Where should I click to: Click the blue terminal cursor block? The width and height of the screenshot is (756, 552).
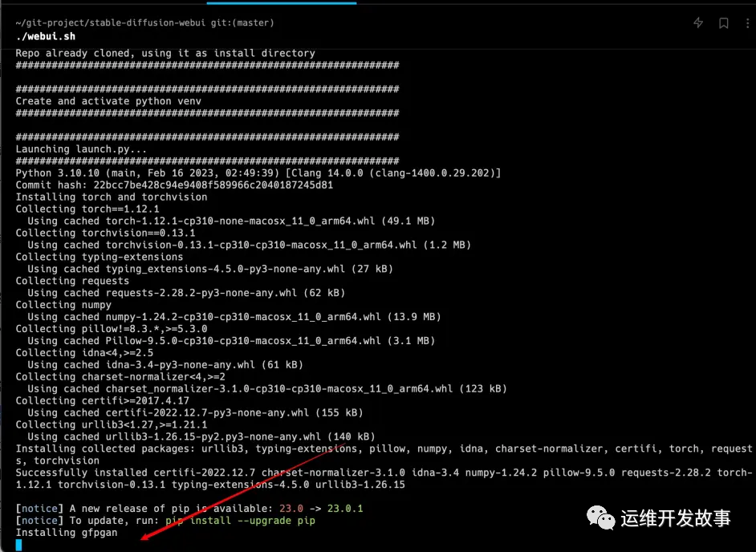click(x=18, y=546)
